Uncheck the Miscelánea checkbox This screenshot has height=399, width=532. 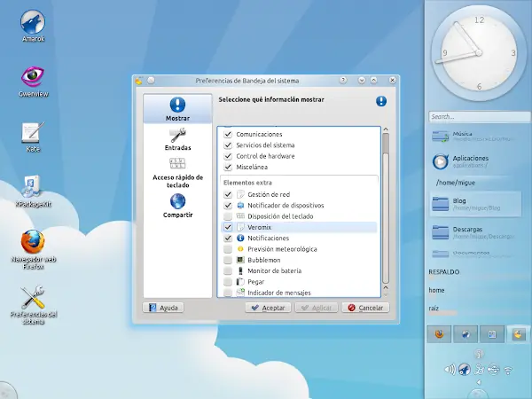(228, 167)
